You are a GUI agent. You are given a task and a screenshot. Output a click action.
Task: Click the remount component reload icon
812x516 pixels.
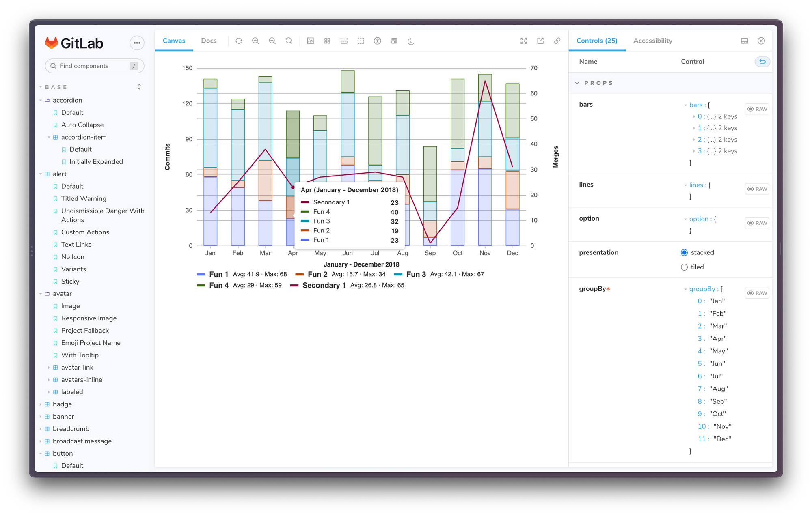tap(239, 41)
